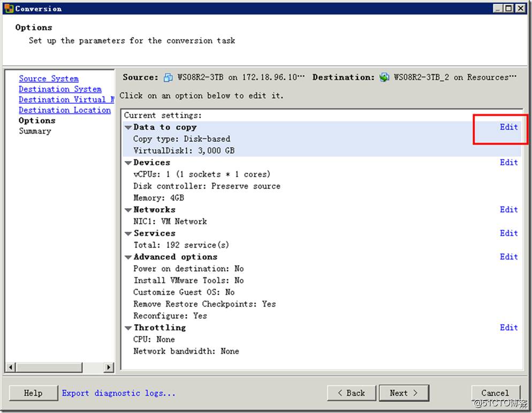Edit the Data to copy settings
The width and height of the screenshot is (532, 413).
pos(508,127)
